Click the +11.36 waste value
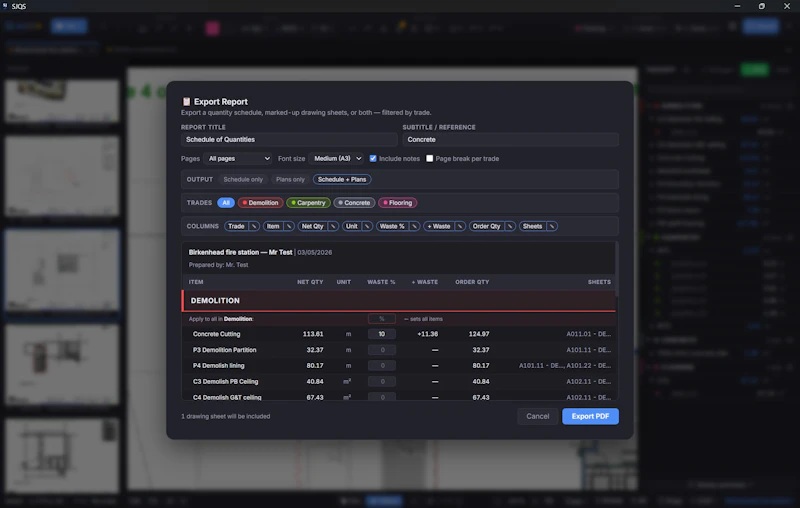Screen dimensions: 800x508 click(x=428, y=334)
